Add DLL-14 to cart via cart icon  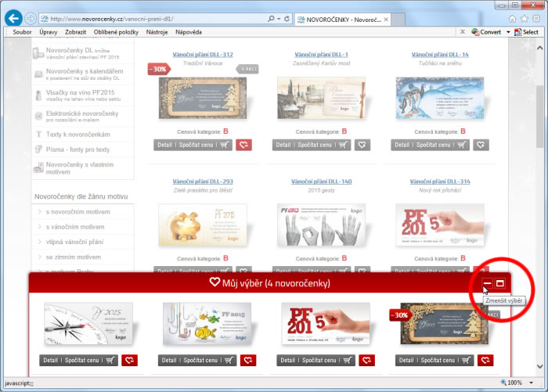coord(462,145)
